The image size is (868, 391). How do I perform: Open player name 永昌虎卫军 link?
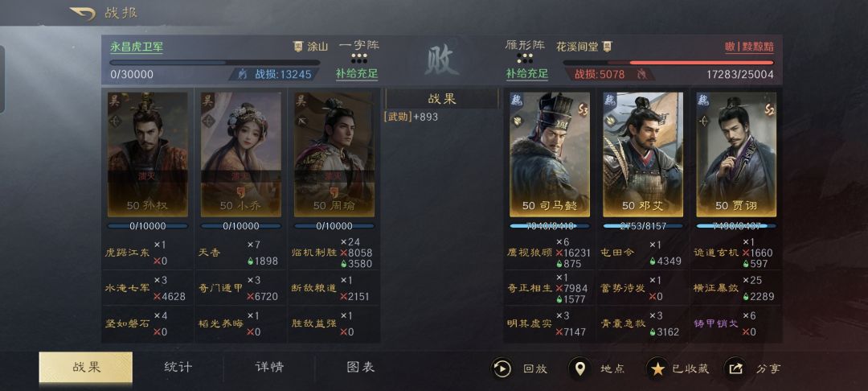136,47
